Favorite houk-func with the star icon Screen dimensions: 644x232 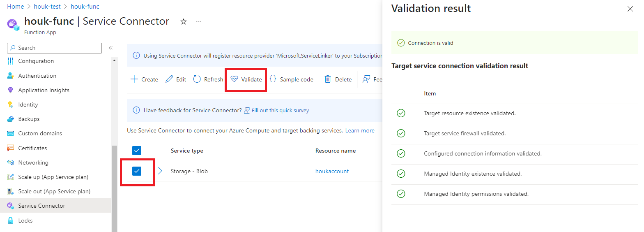click(x=184, y=22)
